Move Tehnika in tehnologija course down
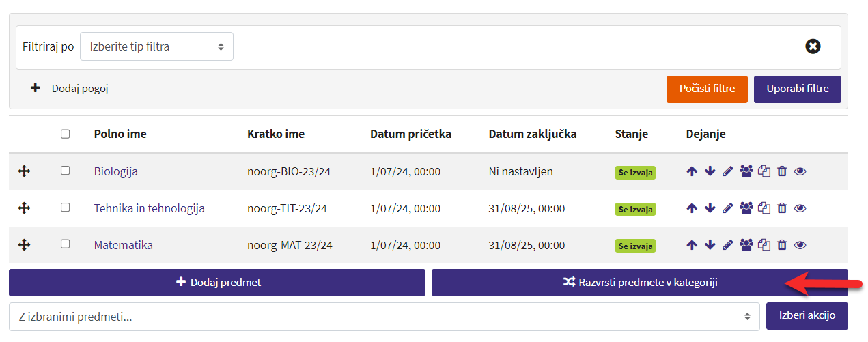 click(x=710, y=208)
